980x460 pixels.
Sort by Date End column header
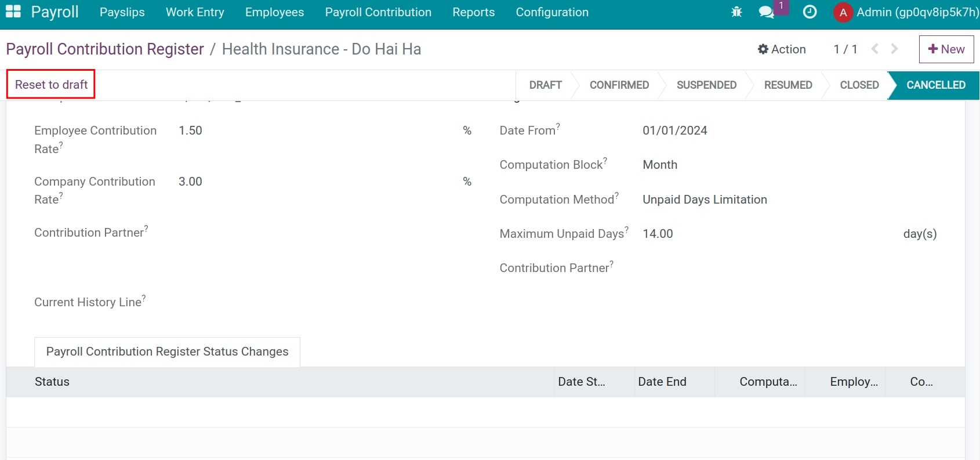click(662, 382)
